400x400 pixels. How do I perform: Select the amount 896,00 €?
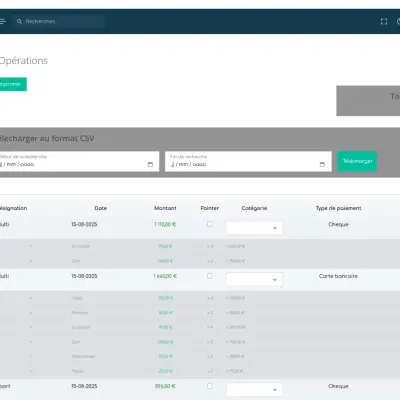click(165, 386)
